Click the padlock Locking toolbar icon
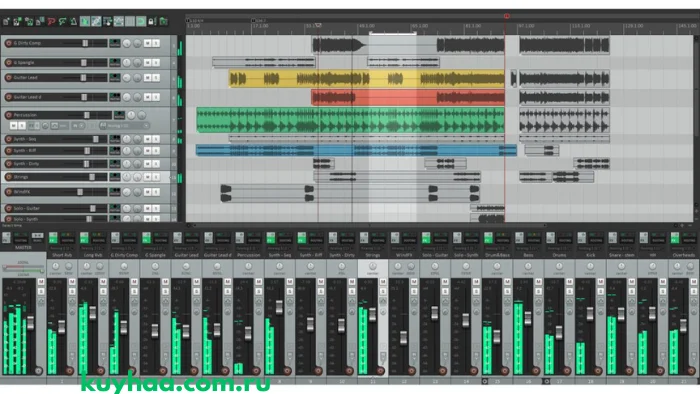Viewport: 700px width, 394px height. 152,21
